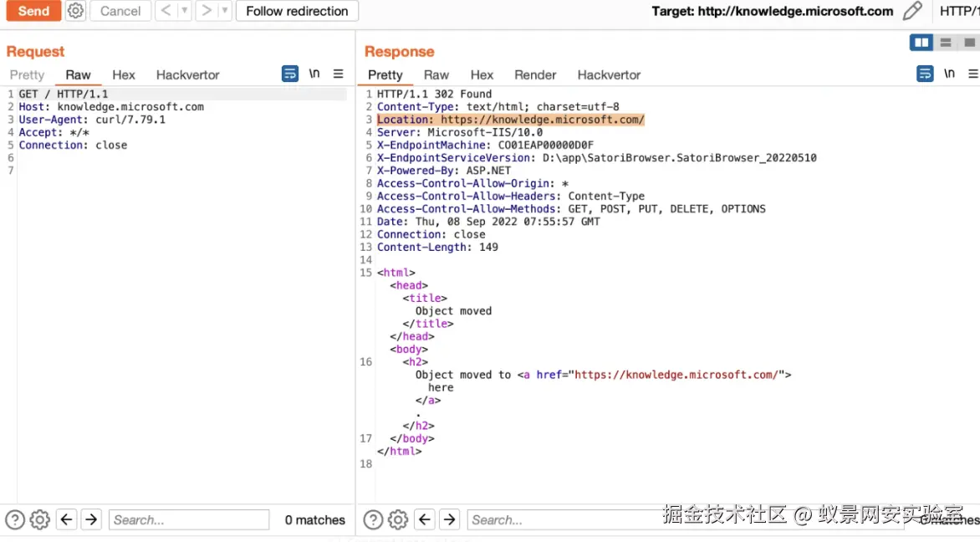Viewport: 980px width, 542px height.
Task: Open Response panel options menu
Action: [973, 74]
